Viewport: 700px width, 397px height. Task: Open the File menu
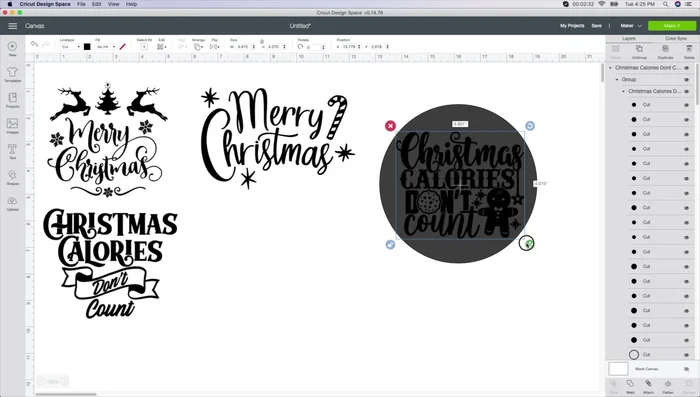click(x=81, y=4)
